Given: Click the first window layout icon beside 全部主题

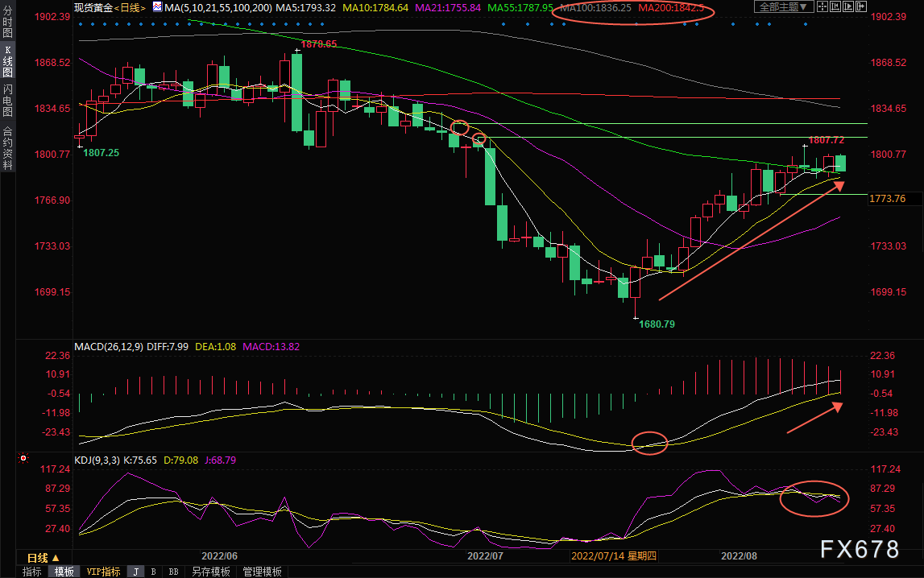Looking at the screenshot, I should (817, 6).
